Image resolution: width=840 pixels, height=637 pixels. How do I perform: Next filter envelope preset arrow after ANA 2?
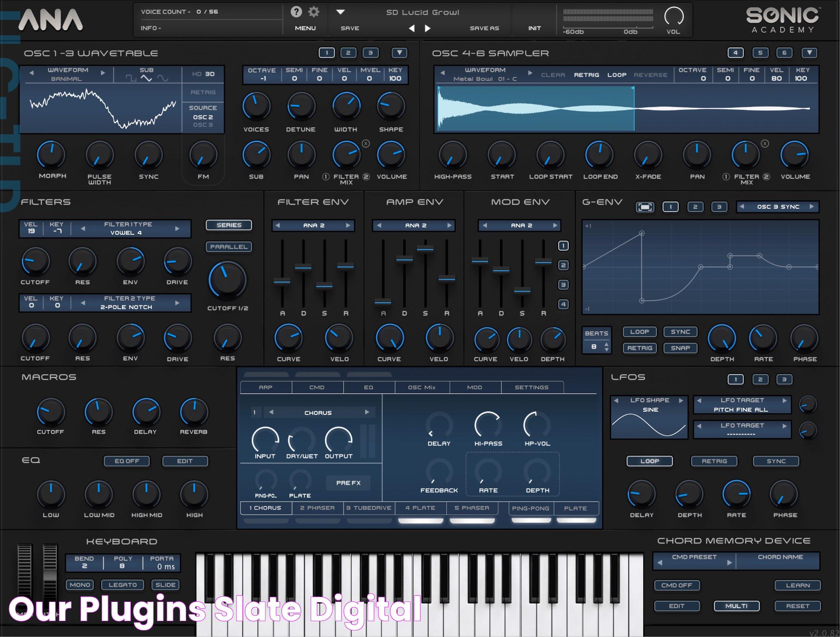click(x=348, y=225)
